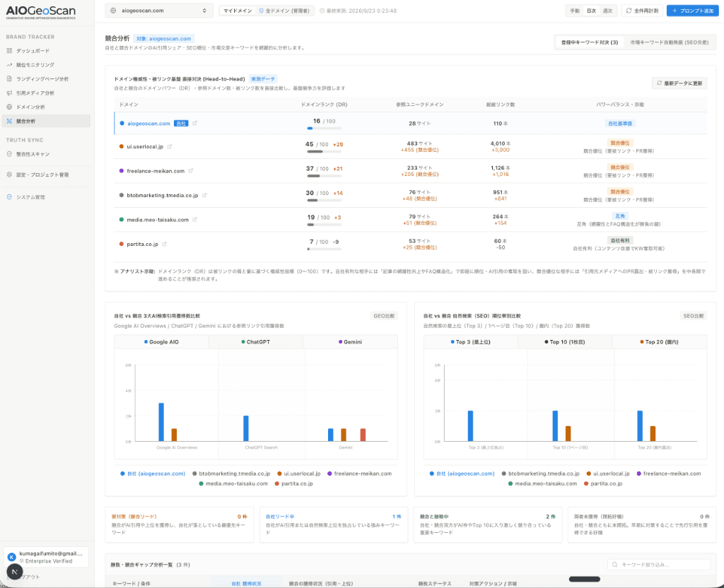Click 最新データに更新 button

679,83
